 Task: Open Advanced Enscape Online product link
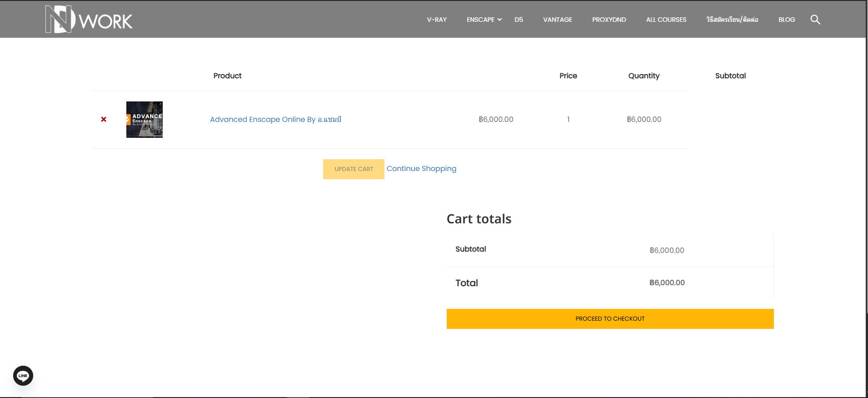(x=275, y=119)
